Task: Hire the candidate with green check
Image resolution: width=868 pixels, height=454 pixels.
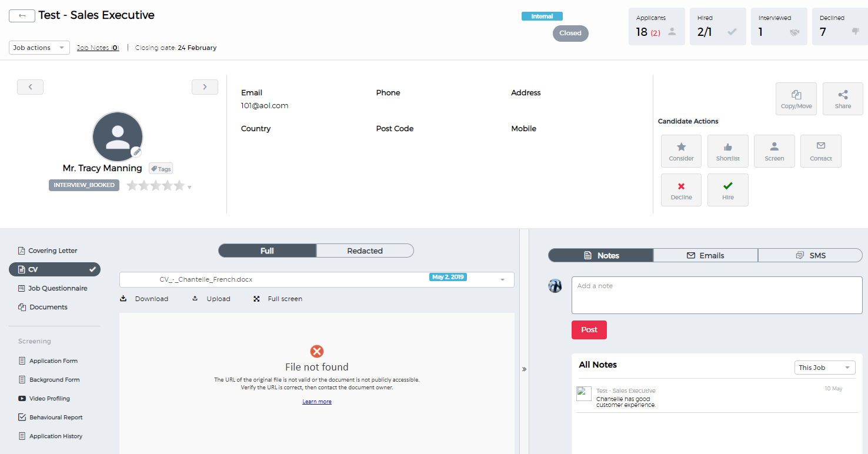Action: 728,190
